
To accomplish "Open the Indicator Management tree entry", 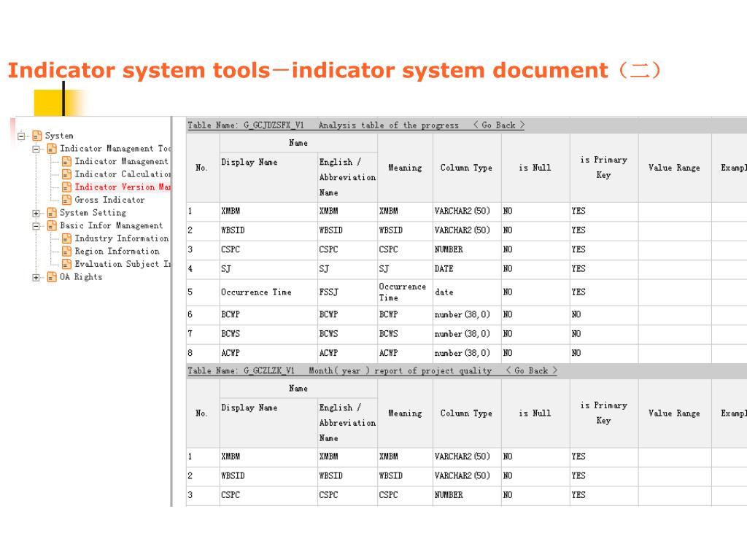I will pyautogui.click(x=122, y=161).
